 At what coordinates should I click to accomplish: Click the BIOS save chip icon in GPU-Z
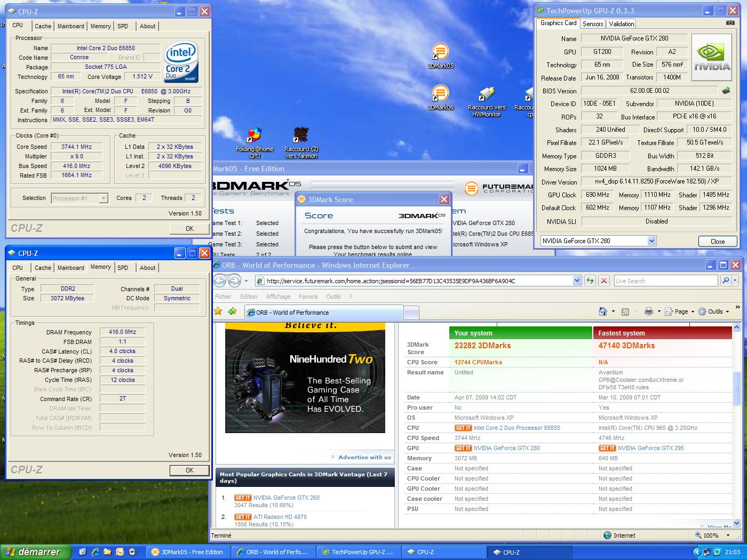pyautogui.click(x=726, y=91)
